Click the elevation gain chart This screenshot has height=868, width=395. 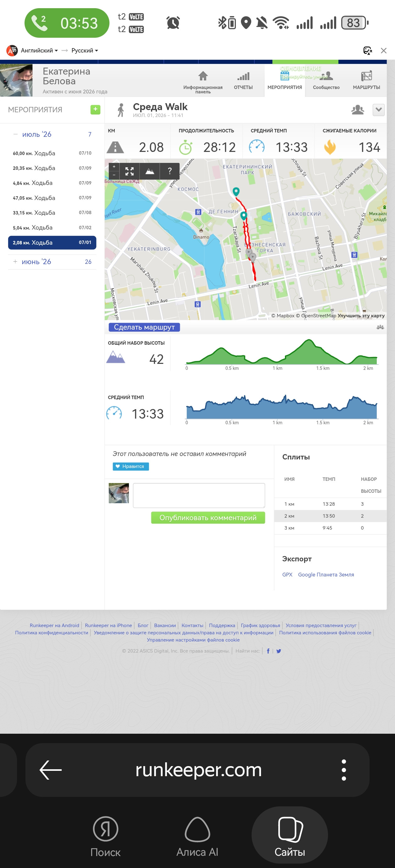[x=281, y=352]
